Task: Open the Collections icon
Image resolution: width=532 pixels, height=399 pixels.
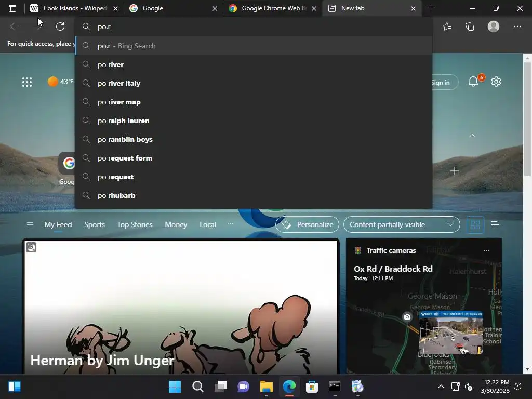Action: coord(470,26)
